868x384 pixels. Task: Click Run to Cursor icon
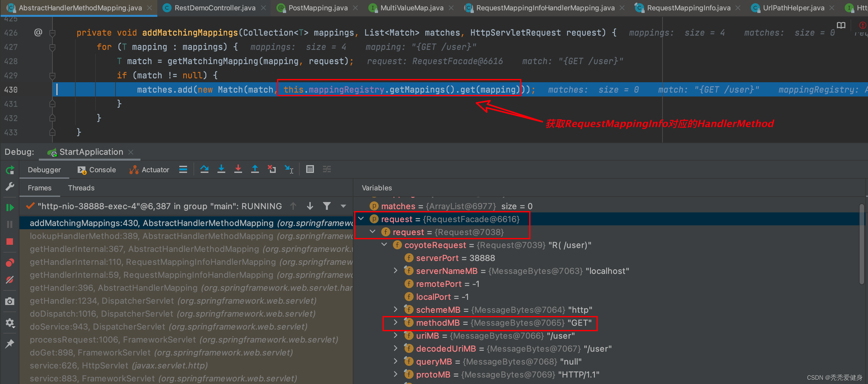(x=289, y=169)
